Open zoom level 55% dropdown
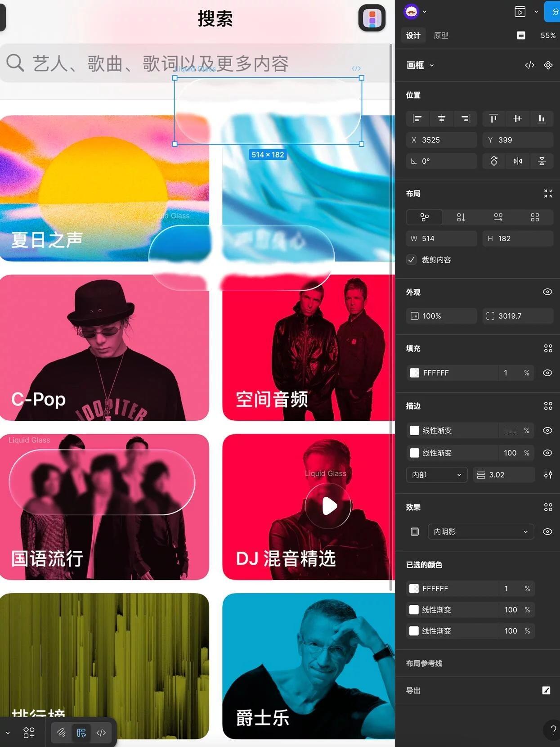The image size is (560, 747). tap(548, 36)
